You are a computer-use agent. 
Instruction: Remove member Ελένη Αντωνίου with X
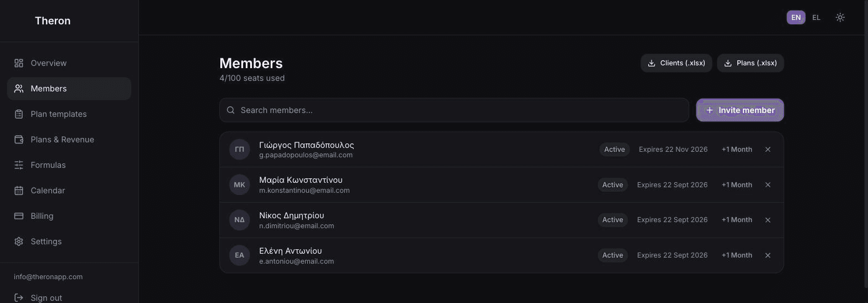pos(768,255)
